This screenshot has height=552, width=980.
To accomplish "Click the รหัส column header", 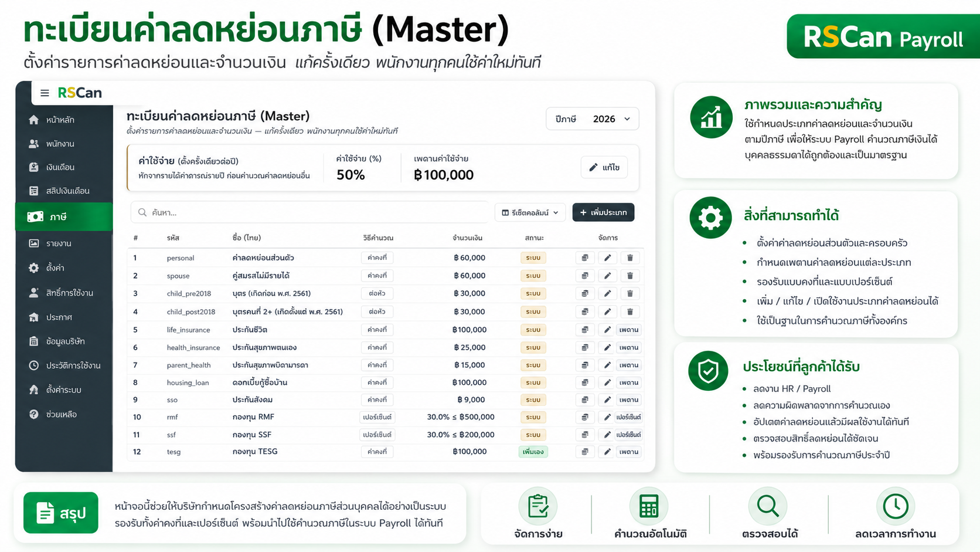I will 173,238.
